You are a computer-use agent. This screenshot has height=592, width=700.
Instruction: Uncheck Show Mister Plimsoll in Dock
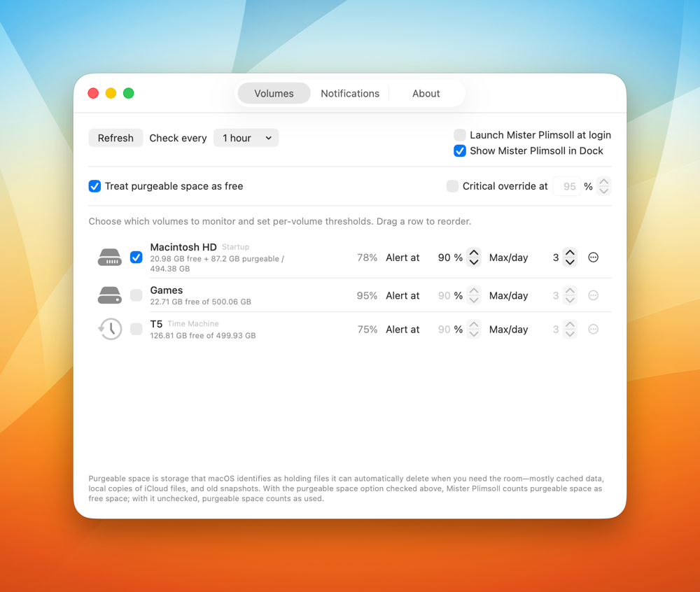tap(460, 150)
